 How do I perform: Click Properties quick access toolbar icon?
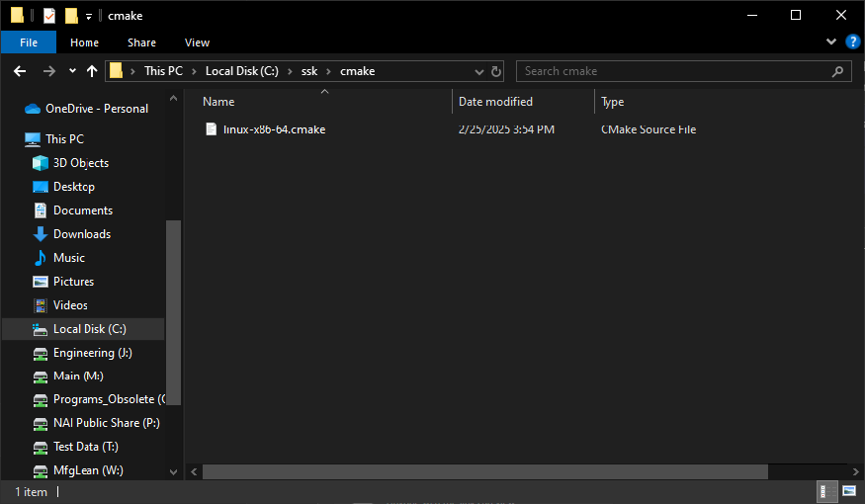[49, 16]
